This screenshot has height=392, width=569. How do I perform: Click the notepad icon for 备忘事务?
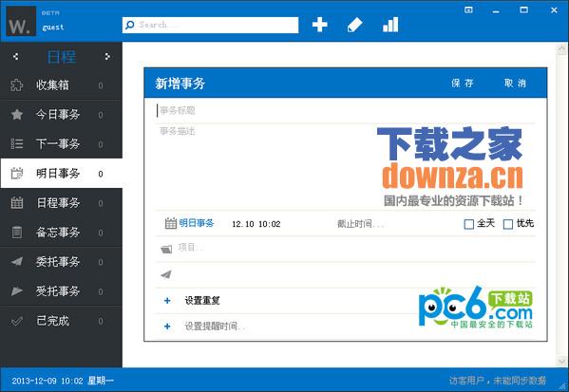click(x=17, y=233)
